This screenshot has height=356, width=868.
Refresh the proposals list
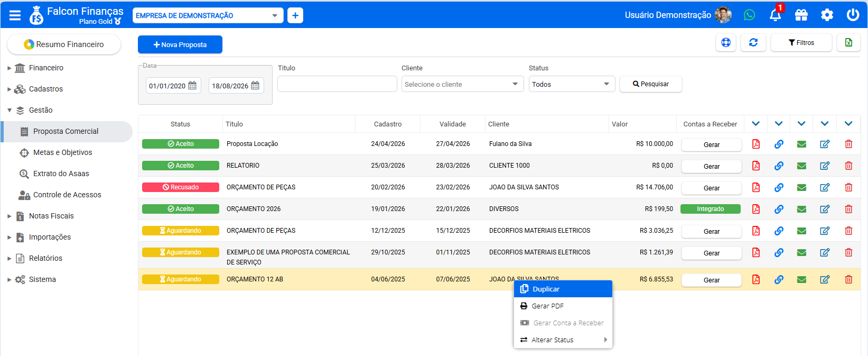click(753, 43)
